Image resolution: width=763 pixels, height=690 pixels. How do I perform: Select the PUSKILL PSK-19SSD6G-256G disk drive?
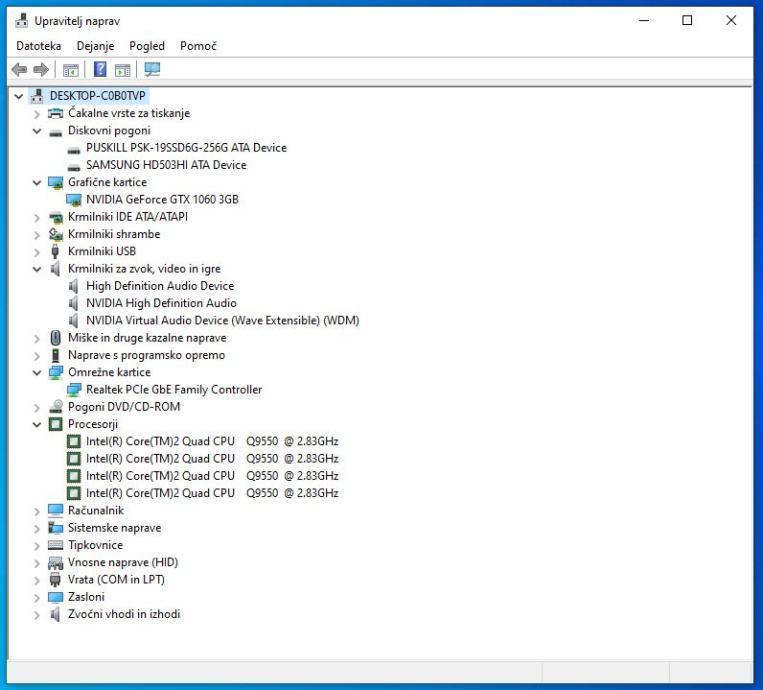pyautogui.click(x=186, y=148)
